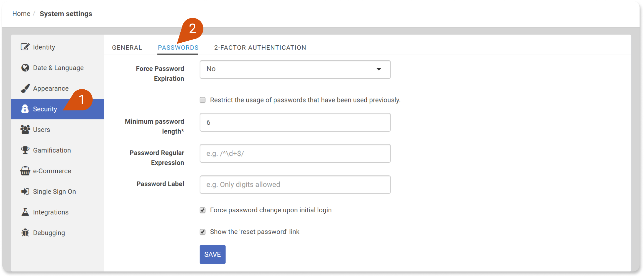Click the e-Commerce basket icon
The width and height of the screenshot is (644, 277).
[25, 171]
